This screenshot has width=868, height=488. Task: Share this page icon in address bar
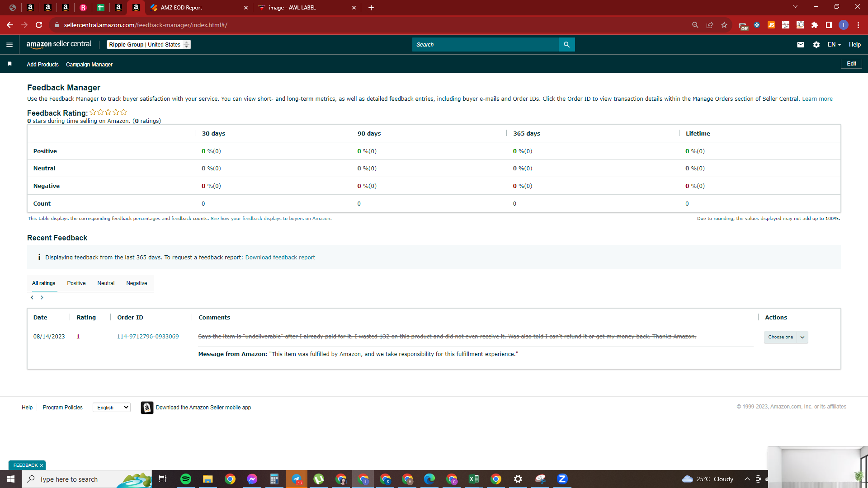click(x=710, y=25)
